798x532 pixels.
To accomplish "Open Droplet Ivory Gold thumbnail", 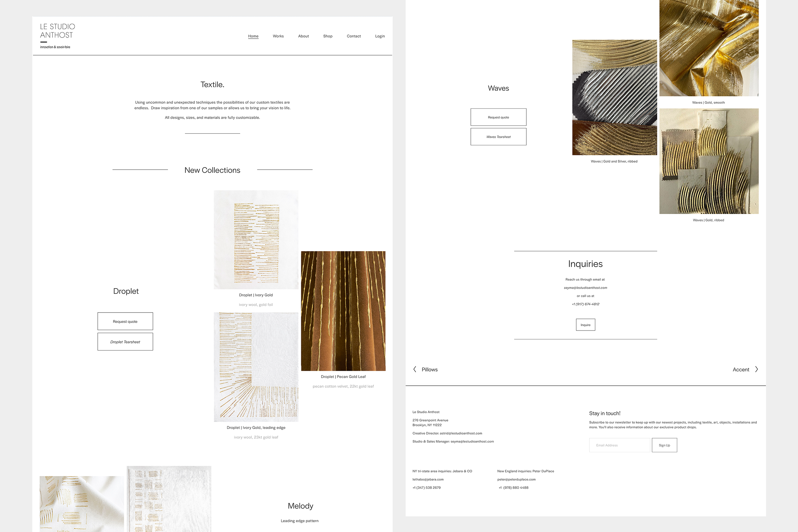I will tap(256, 239).
